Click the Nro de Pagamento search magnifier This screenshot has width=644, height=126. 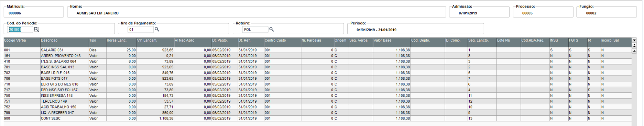(x=157, y=30)
